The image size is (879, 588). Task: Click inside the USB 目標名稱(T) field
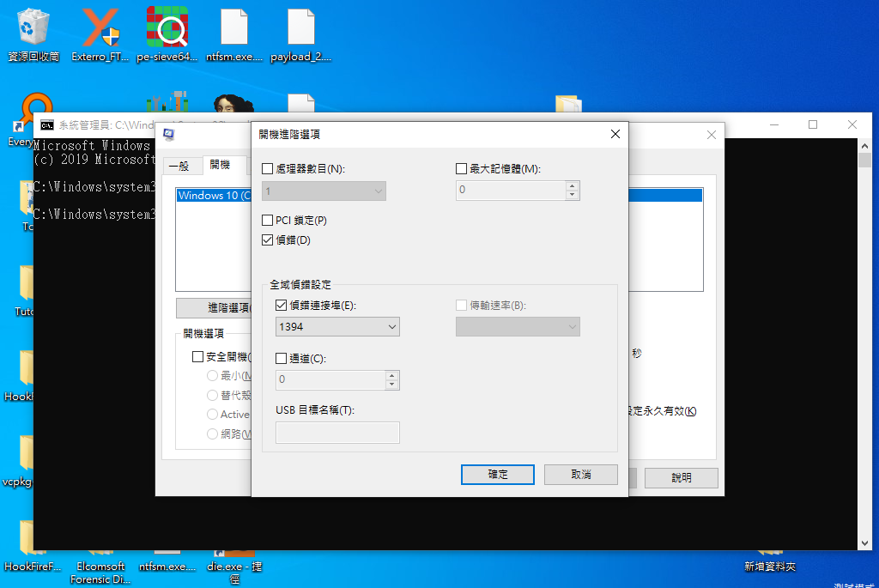pos(336,432)
